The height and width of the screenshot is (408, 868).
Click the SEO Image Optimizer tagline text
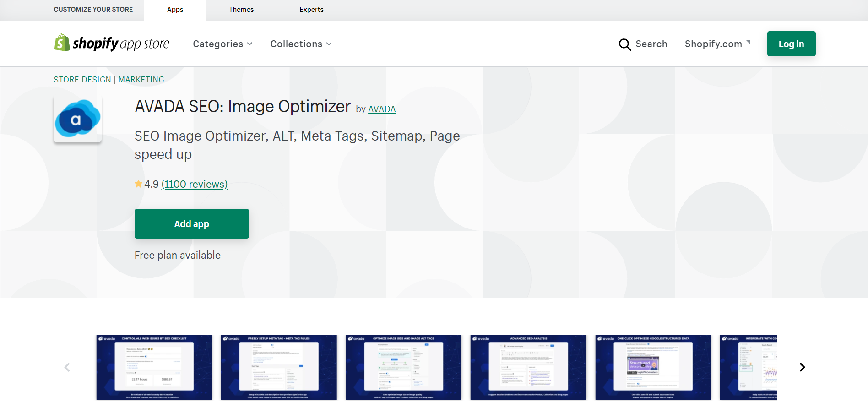297,145
